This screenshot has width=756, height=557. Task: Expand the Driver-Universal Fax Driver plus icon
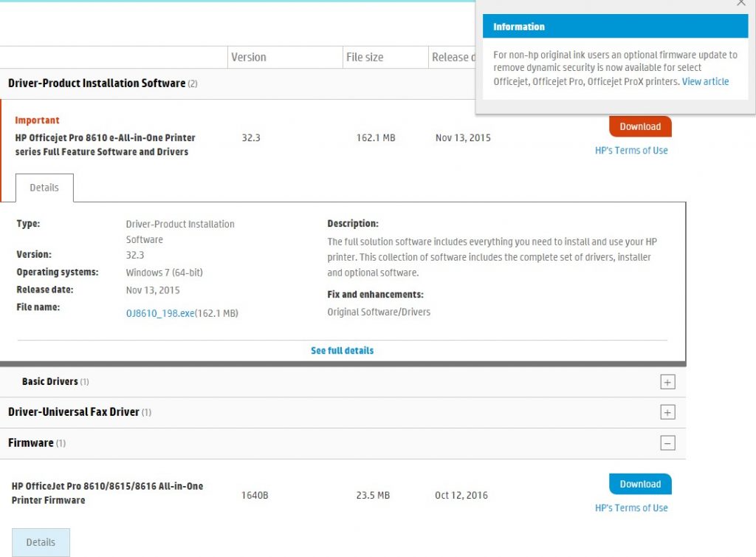click(x=667, y=412)
